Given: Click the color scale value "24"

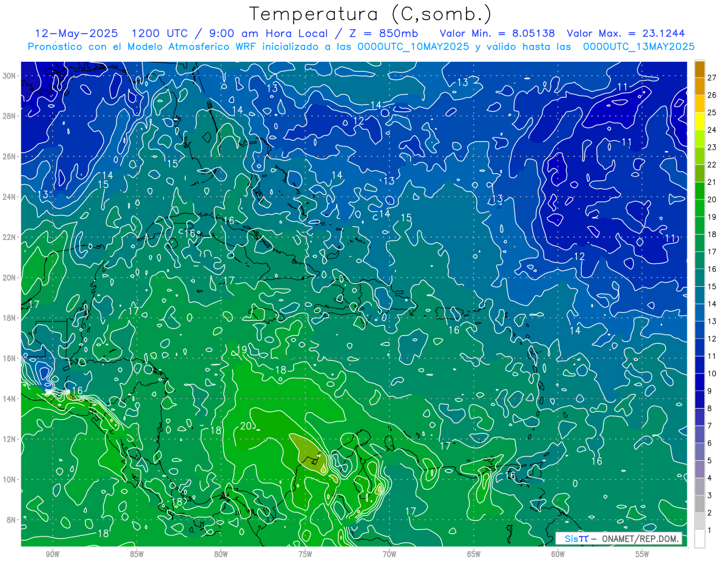Looking at the screenshot, I should click(712, 130).
